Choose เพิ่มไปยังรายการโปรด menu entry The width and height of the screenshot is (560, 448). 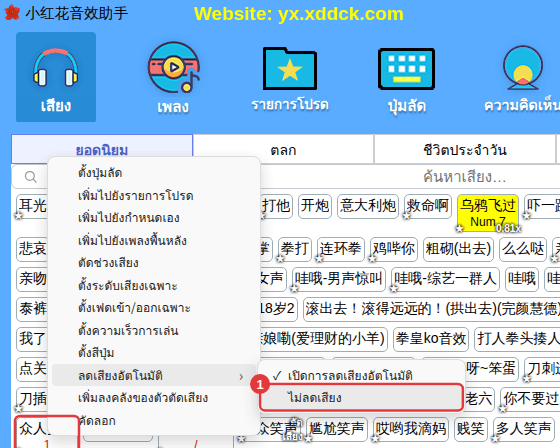(154, 196)
